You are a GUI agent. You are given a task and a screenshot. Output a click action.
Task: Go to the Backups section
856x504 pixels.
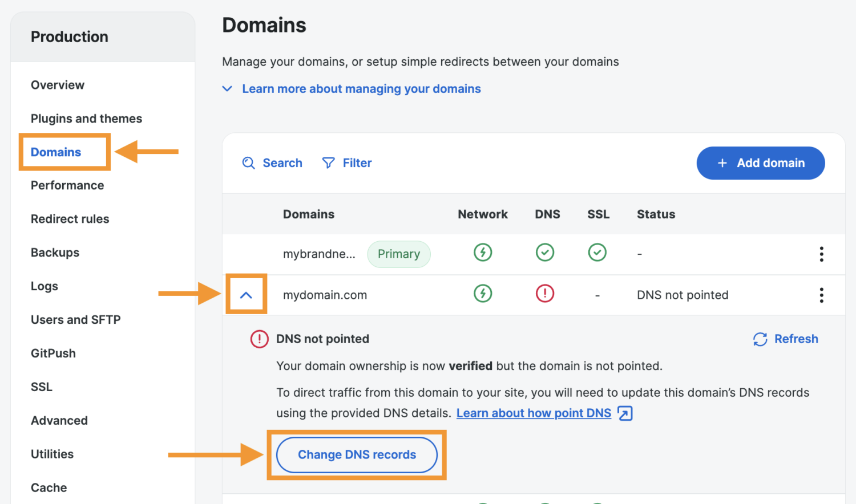(x=55, y=252)
